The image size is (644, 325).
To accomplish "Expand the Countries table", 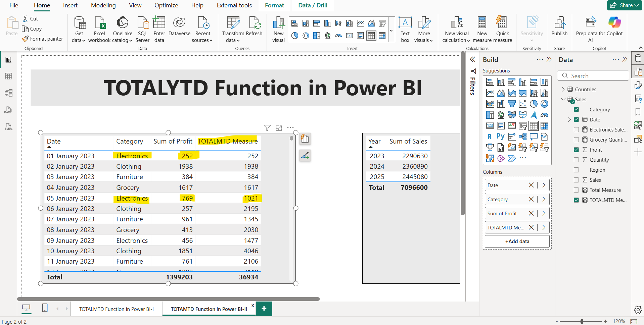I will click(563, 89).
